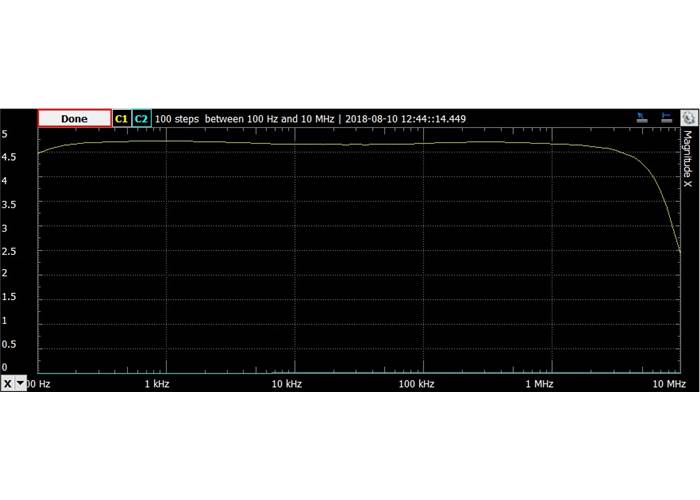Image resolution: width=700 pixels, height=500 pixels.
Task: Click the first cursor icon at top right
Action: pyautogui.click(x=643, y=118)
